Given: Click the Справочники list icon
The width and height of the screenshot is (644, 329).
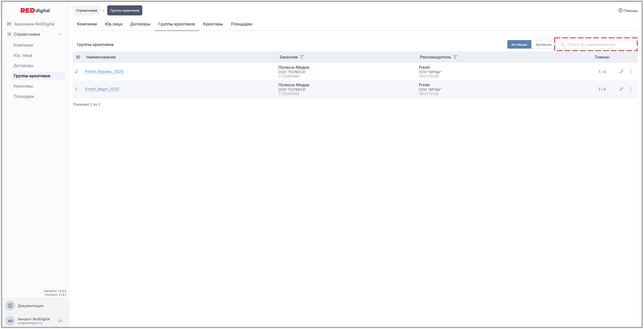Looking at the screenshot, I should [x=9, y=34].
